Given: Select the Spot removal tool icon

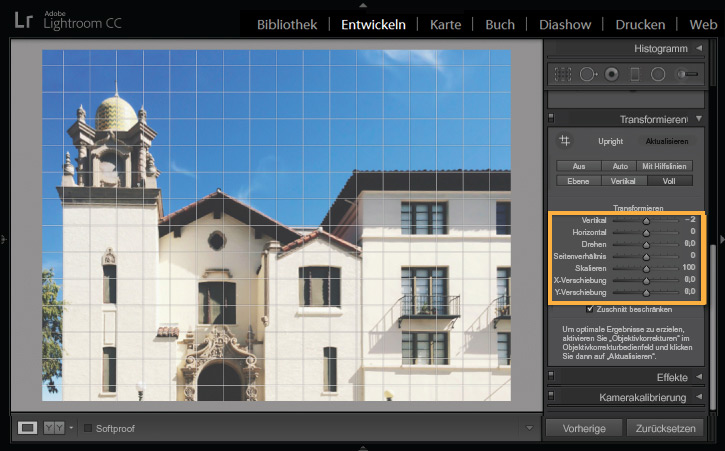Looking at the screenshot, I should pos(588,74).
